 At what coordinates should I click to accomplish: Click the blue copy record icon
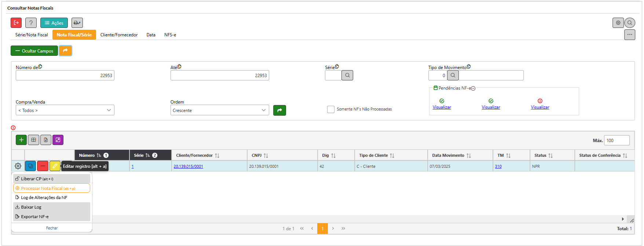point(30,166)
